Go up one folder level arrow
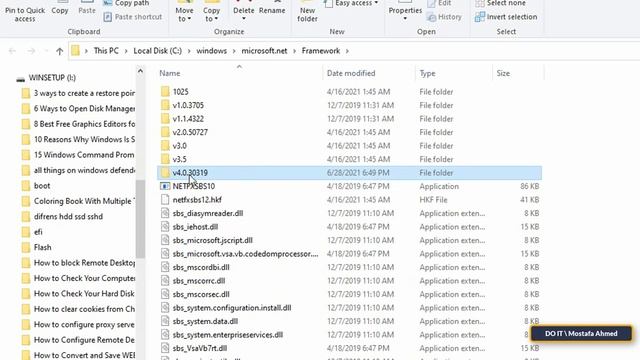Image resolution: width=640 pixels, height=360 pixels. [60, 51]
